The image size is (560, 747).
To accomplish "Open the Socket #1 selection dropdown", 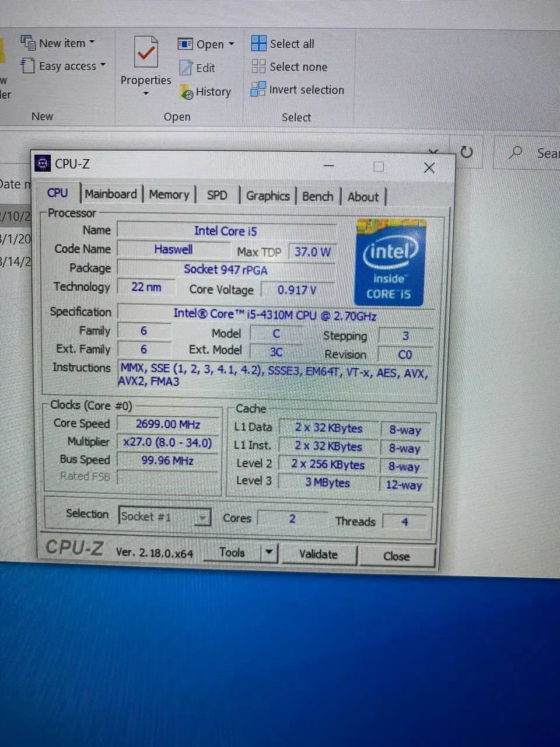I will tap(202, 517).
